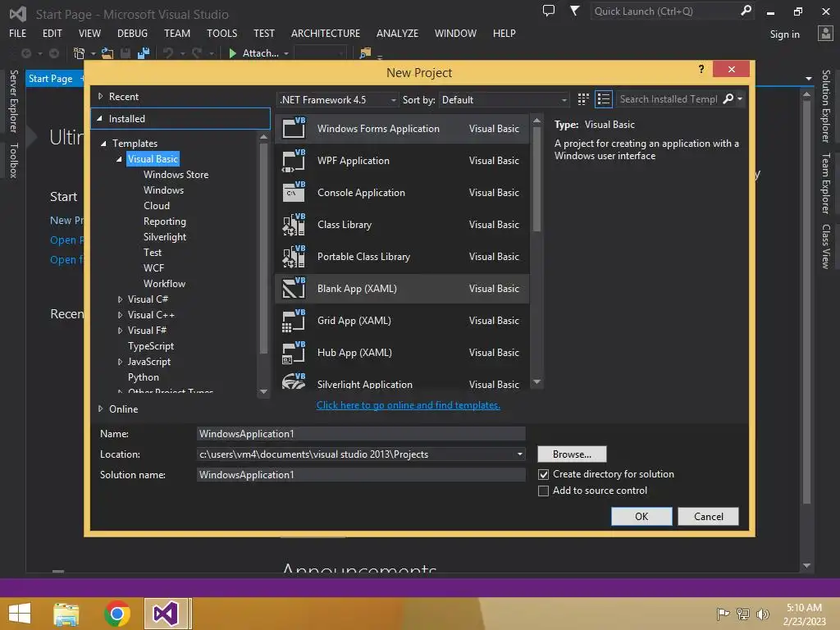Viewport: 840px width, 630px height.
Task: Click the project Name input field
Action: pos(361,433)
